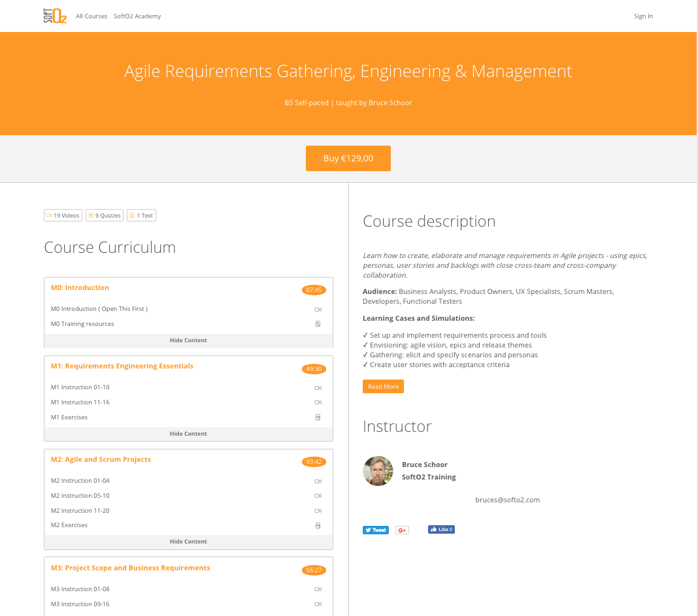Image resolution: width=698 pixels, height=616 pixels.
Task: Open M3 Instruction 01-08 lesson
Action: [80, 589]
